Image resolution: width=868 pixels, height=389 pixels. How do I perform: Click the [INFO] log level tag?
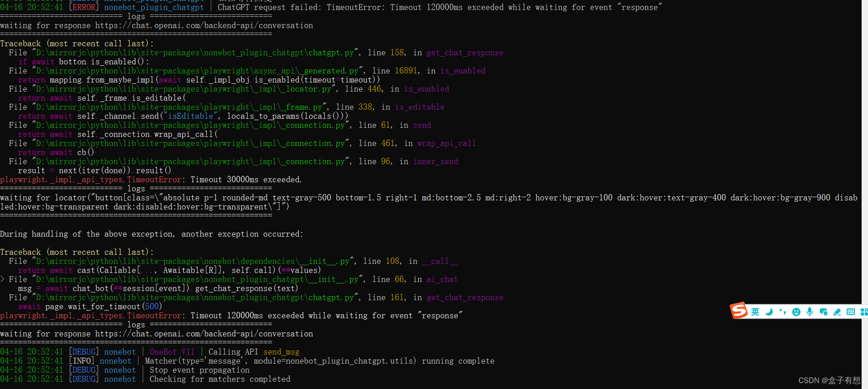click(81, 361)
